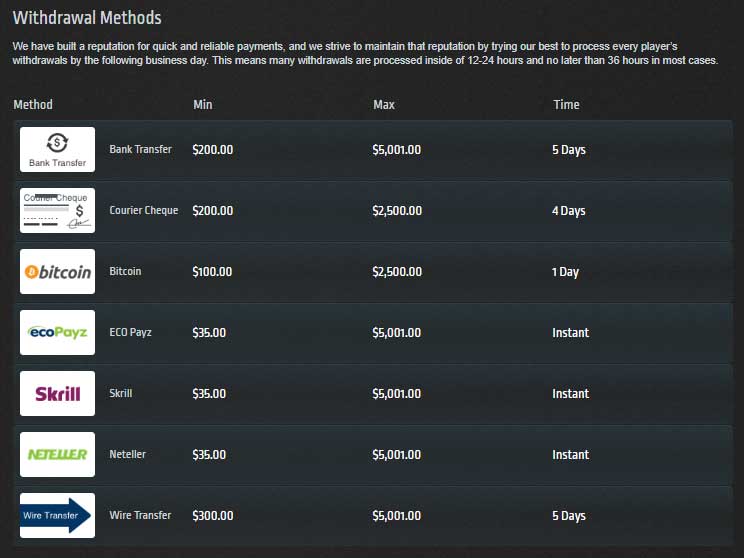Click the Bank Transfer logo icon

(57, 150)
